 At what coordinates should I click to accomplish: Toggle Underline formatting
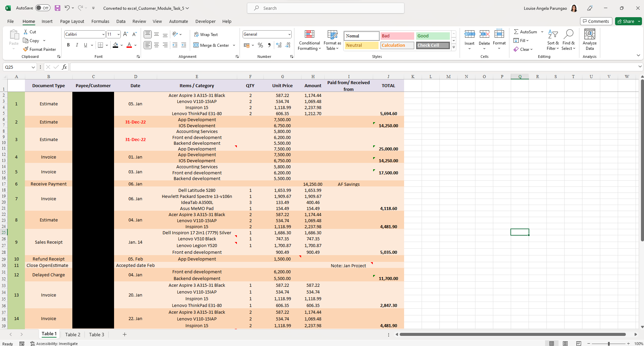pos(85,45)
